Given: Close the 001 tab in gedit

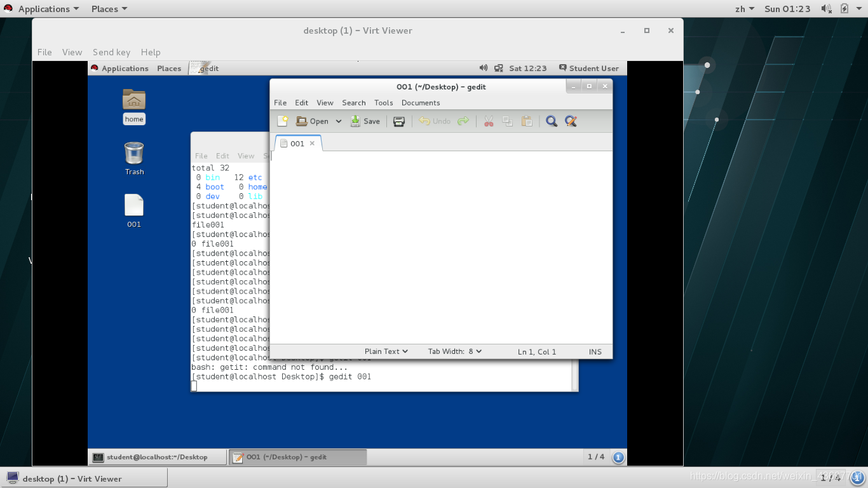Looking at the screenshot, I should [x=312, y=144].
